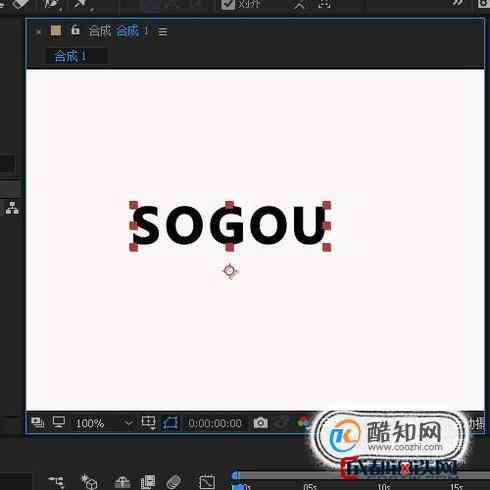Select the Roto Brush tool

tap(52, 5)
